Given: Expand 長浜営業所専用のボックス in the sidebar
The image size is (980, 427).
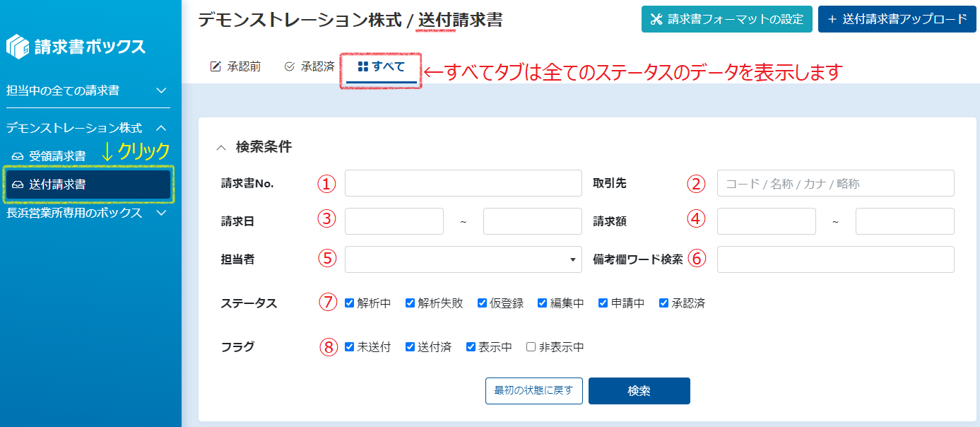Looking at the screenshot, I should pos(161,213).
